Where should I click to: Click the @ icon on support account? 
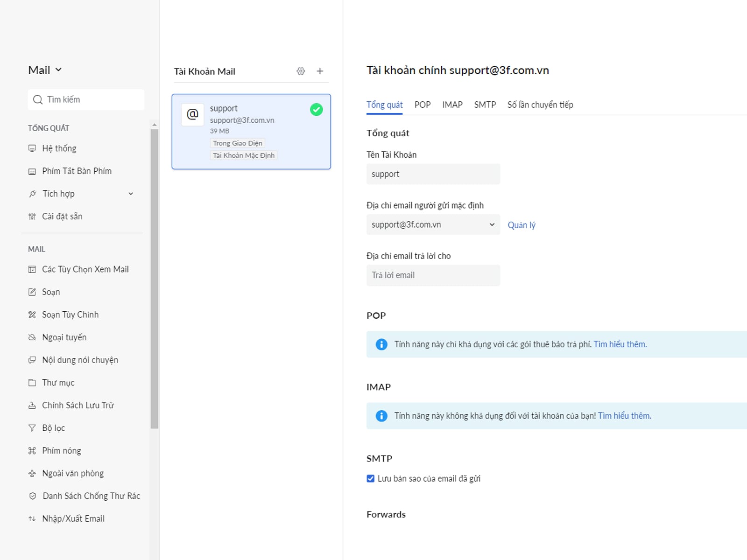[x=192, y=114]
